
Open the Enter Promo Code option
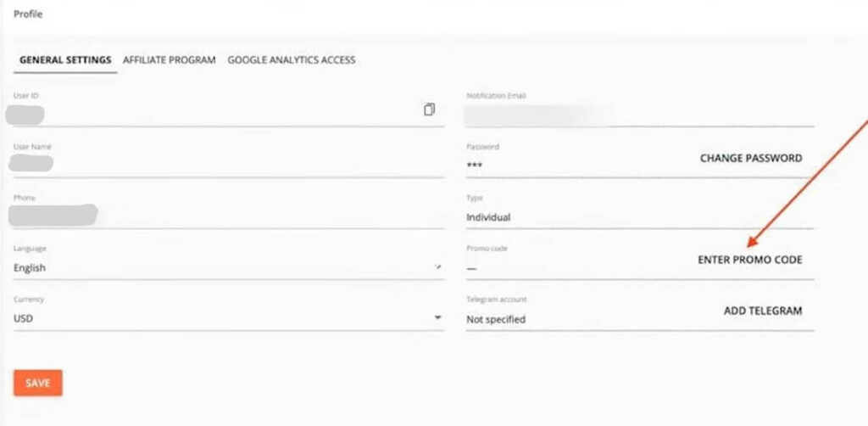(x=749, y=260)
